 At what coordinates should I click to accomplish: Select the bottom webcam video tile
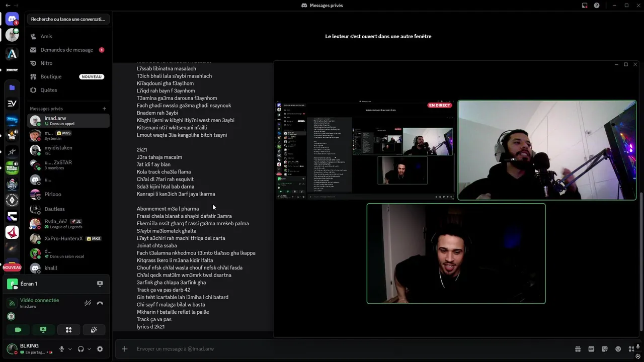point(456,253)
